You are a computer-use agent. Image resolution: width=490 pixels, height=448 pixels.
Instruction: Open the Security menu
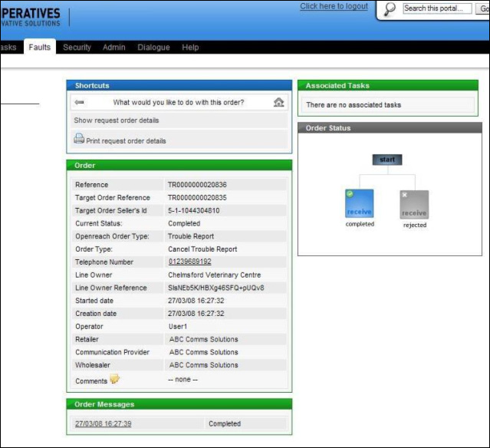coord(77,48)
